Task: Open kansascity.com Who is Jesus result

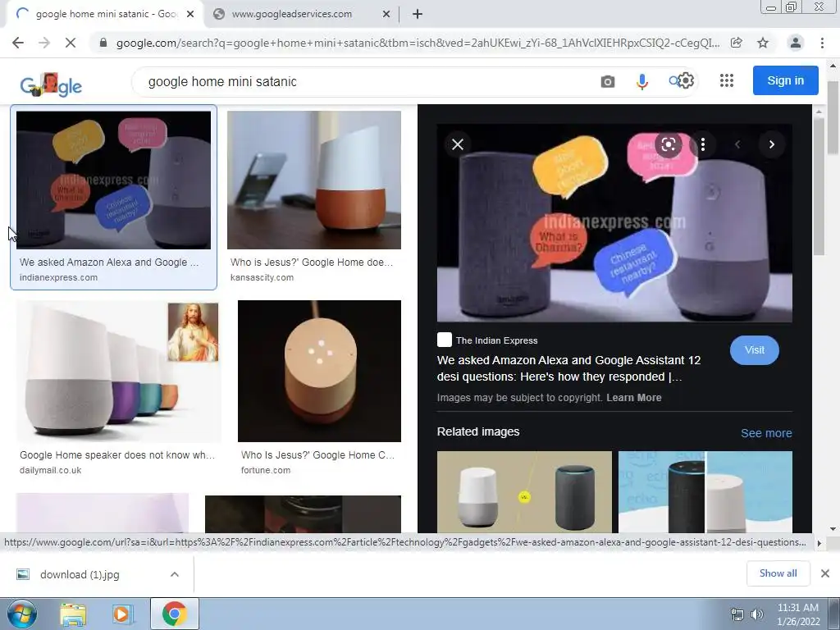Action: [314, 180]
